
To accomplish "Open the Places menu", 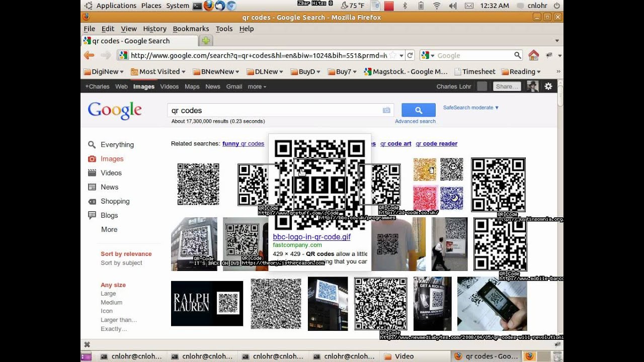I will pyautogui.click(x=151, y=6).
